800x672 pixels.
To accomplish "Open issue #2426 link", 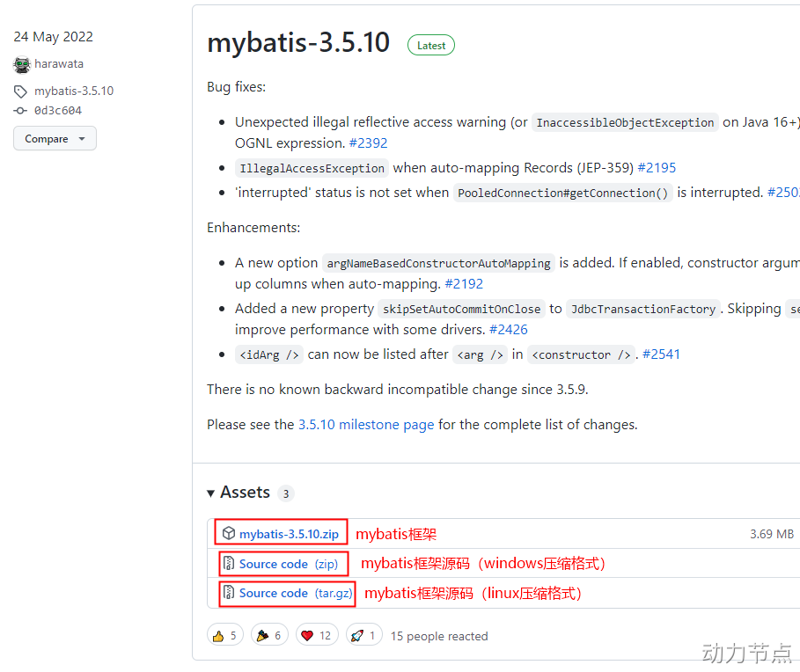I will click(508, 330).
